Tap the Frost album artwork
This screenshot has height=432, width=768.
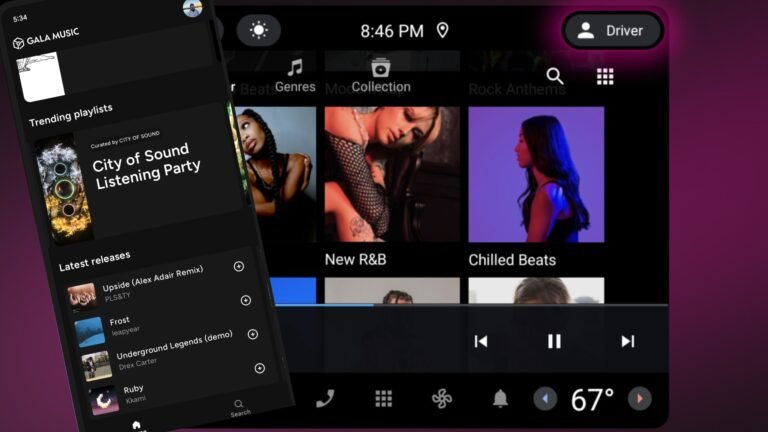(x=90, y=332)
